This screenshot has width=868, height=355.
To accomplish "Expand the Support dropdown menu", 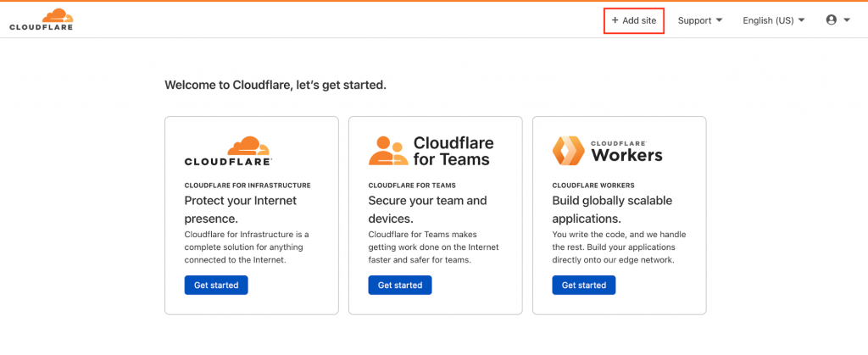I will point(699,20).
